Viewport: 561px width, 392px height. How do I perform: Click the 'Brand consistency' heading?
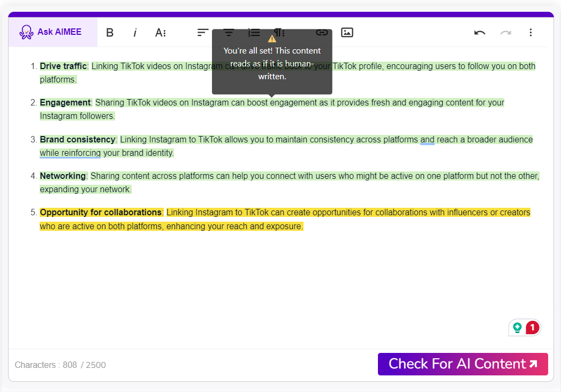[78, 140]
